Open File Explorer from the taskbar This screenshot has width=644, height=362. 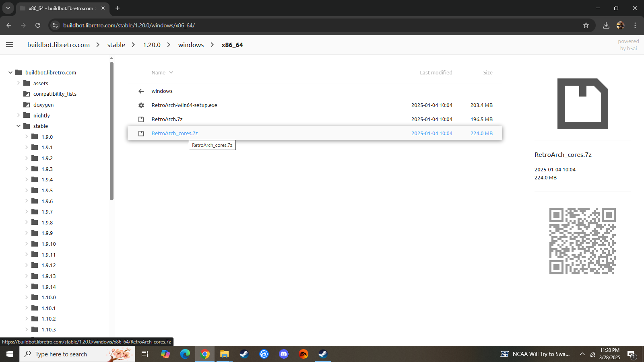(224, 354)
